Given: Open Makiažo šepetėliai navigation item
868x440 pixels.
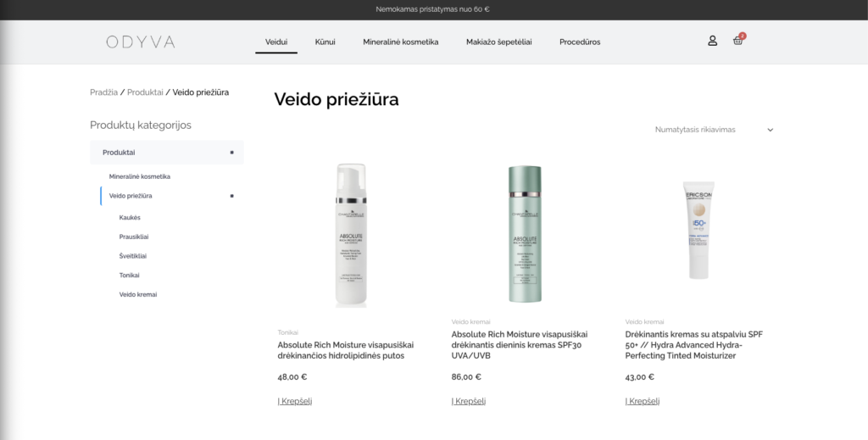Looking at the screenshot, I should 498,42.
